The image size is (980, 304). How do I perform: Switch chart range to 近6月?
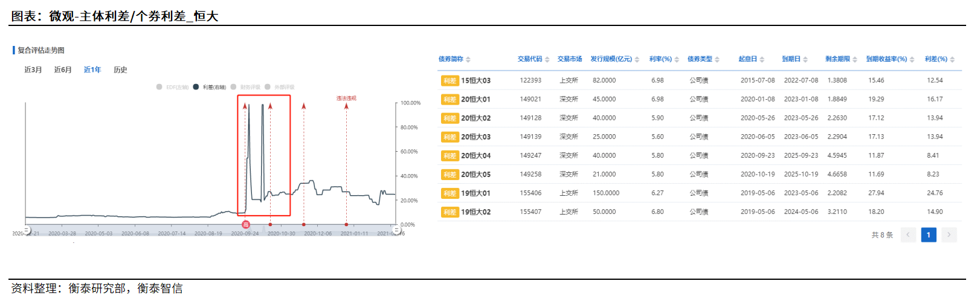click(63, 70)
